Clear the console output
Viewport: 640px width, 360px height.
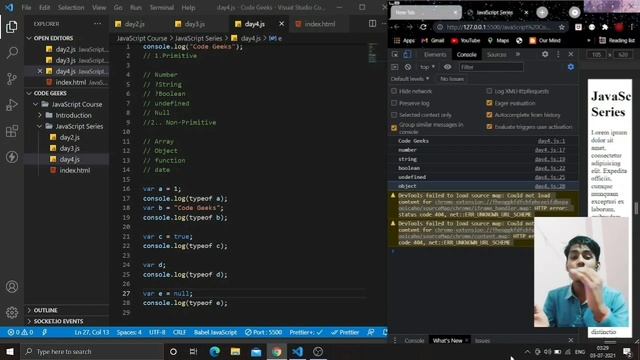click(407, 67)
